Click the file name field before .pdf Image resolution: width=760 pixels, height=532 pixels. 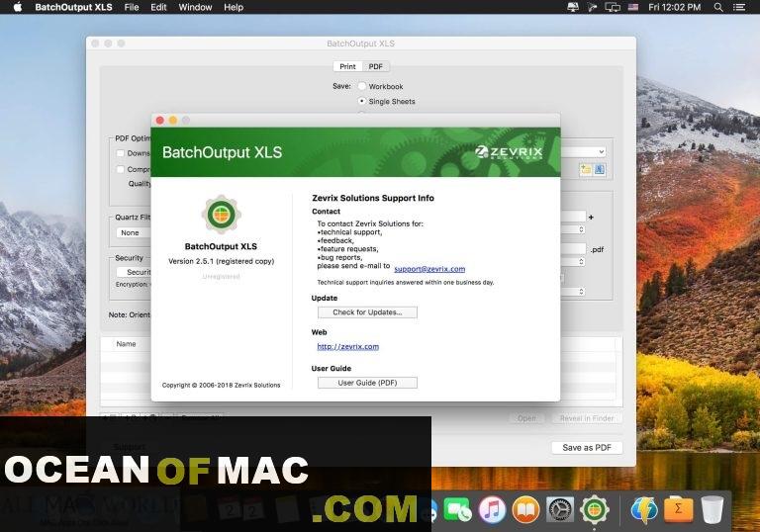pos(573,249)
